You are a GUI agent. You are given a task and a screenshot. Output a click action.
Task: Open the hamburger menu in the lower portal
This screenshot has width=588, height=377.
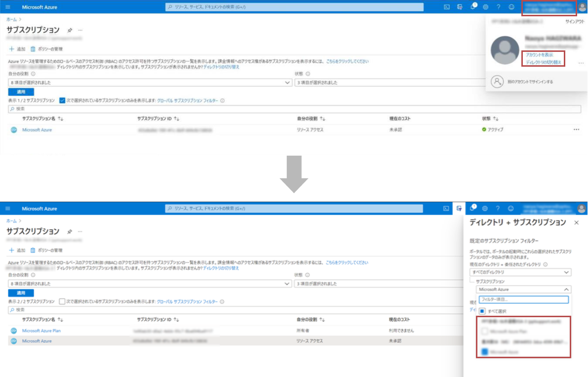tap(8, 209)
